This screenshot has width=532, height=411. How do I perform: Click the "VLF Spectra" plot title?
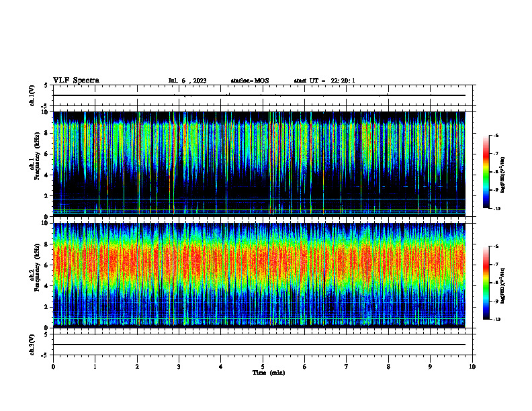pyautogui.click(x=76, y=81)
